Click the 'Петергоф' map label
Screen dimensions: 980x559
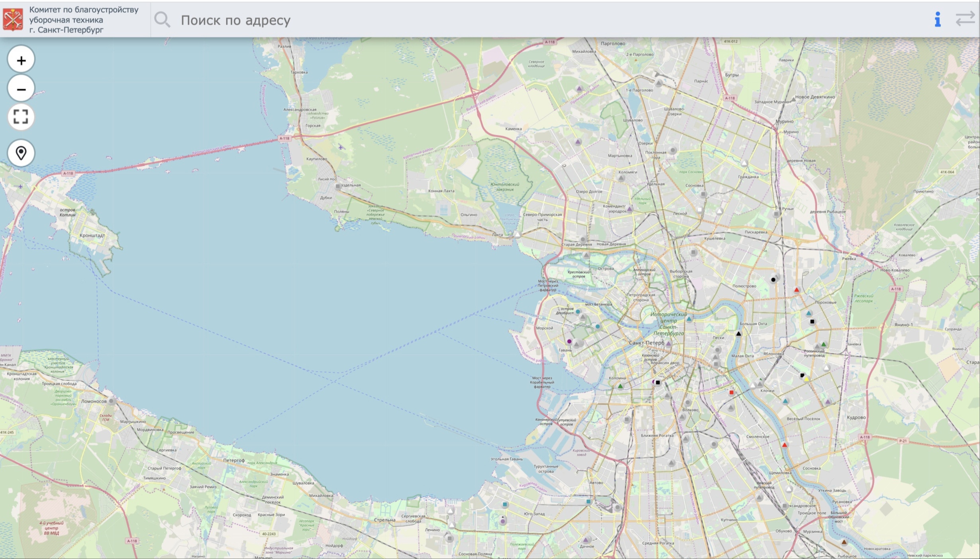coord(234,460)
